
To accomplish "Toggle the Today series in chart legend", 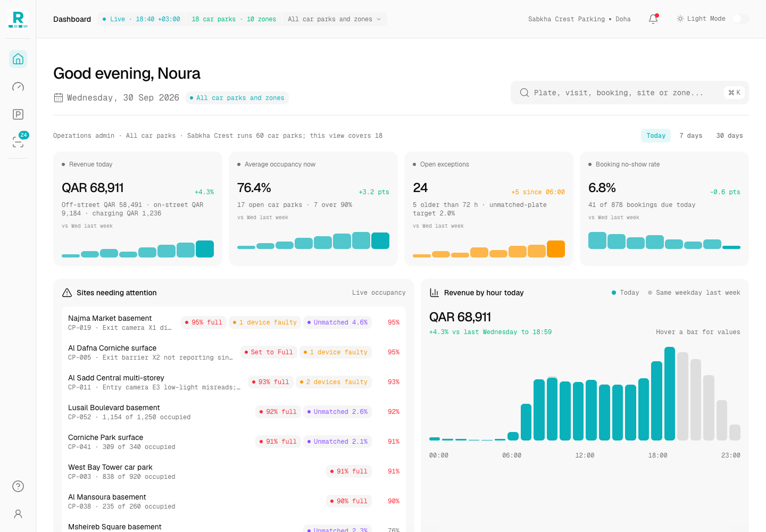I will 625,293.
